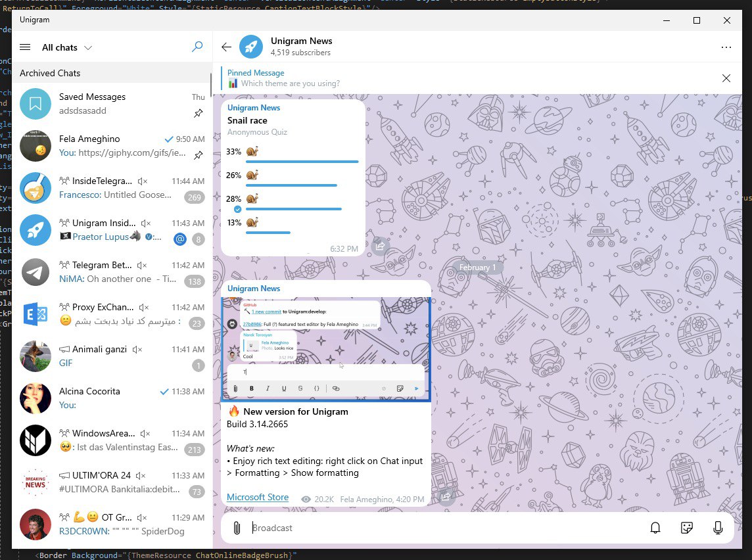
Task: Open the hamburger navigation menu
Action: pyautogui.click(x=25, y=47)
